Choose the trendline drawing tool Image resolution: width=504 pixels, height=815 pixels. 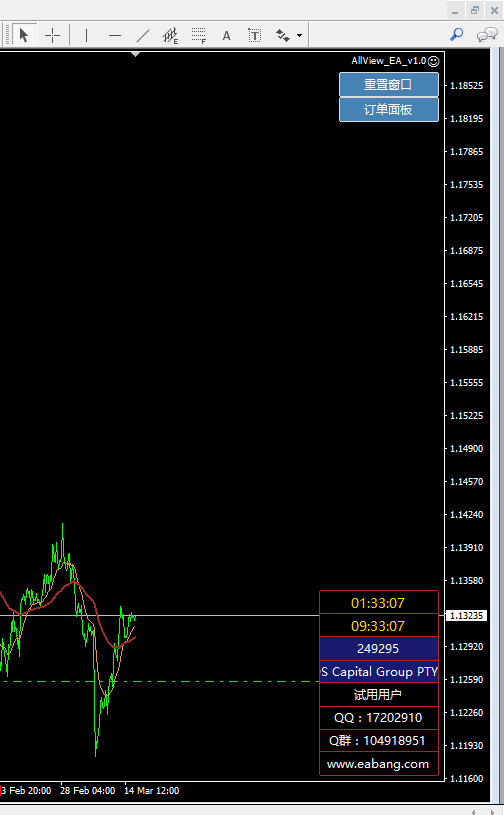click(x=143, y=35)
